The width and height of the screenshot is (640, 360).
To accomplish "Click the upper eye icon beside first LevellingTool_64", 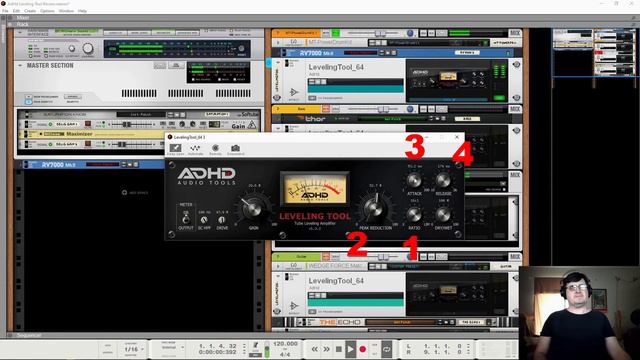I will 516,64.
